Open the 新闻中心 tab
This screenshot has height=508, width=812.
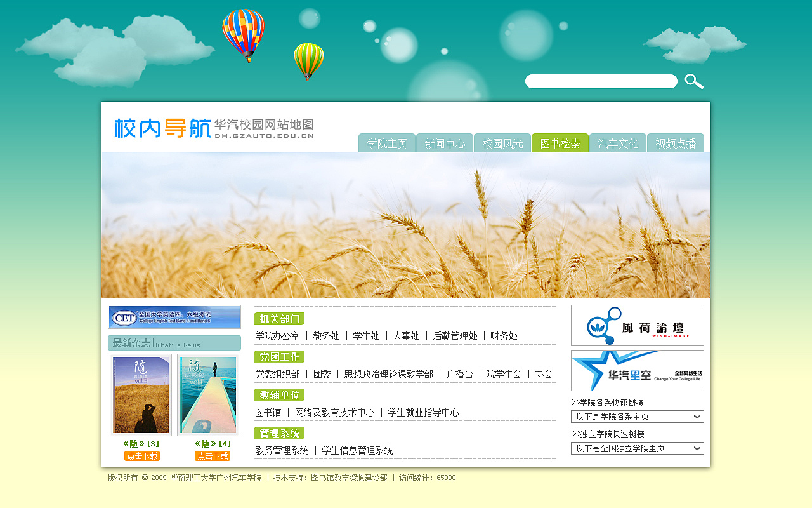point(445,144)
